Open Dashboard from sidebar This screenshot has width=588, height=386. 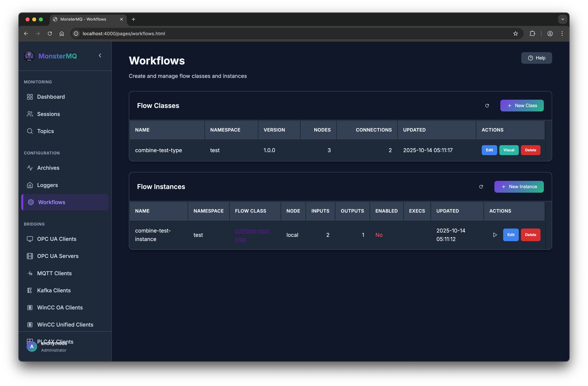click(51, 97)
